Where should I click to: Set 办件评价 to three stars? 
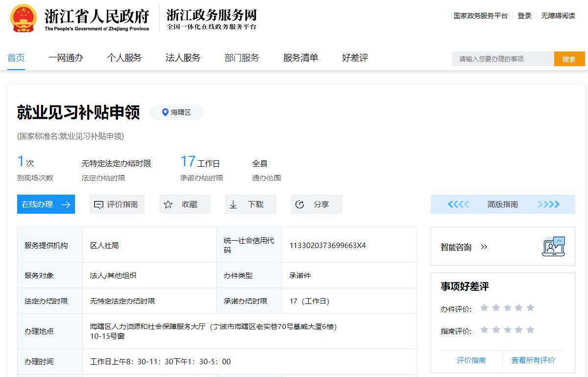click(508, 308)
